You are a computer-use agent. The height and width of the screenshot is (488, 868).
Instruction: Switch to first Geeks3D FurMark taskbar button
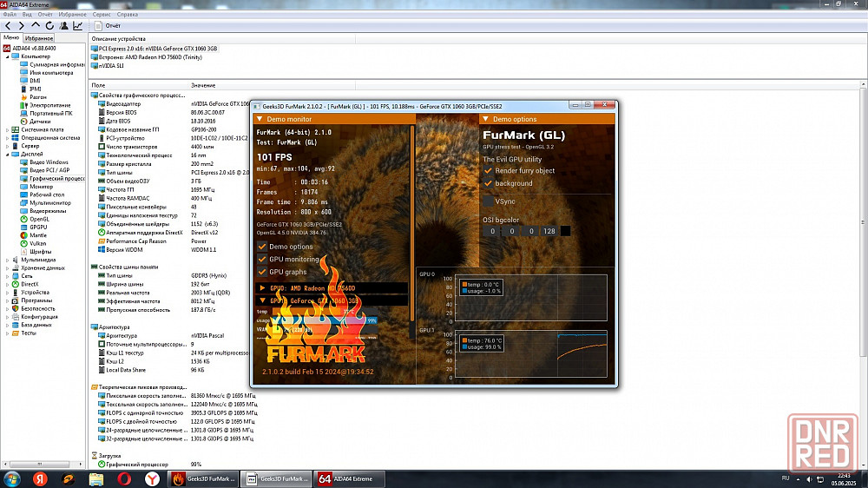tap(204, 479)
